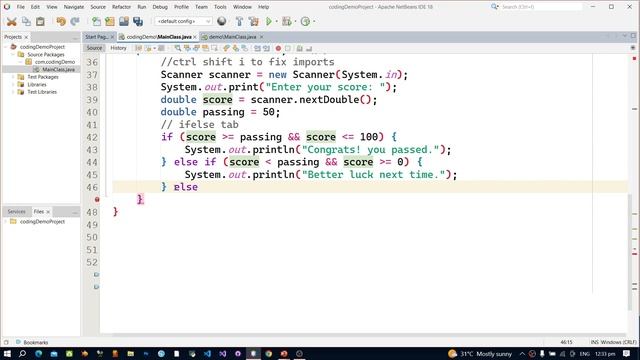This screenshot has height=360, width=640.
Task: Click the Windows Start button
Action: coord(7,353)
